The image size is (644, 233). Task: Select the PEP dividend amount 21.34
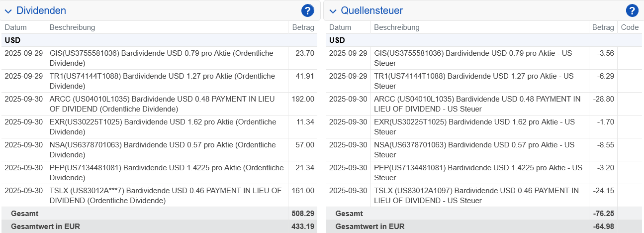click(x=305, y=168)
